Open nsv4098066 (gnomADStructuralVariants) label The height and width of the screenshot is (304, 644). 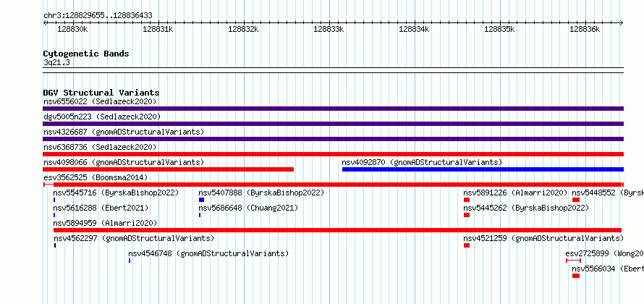(124, 162)
